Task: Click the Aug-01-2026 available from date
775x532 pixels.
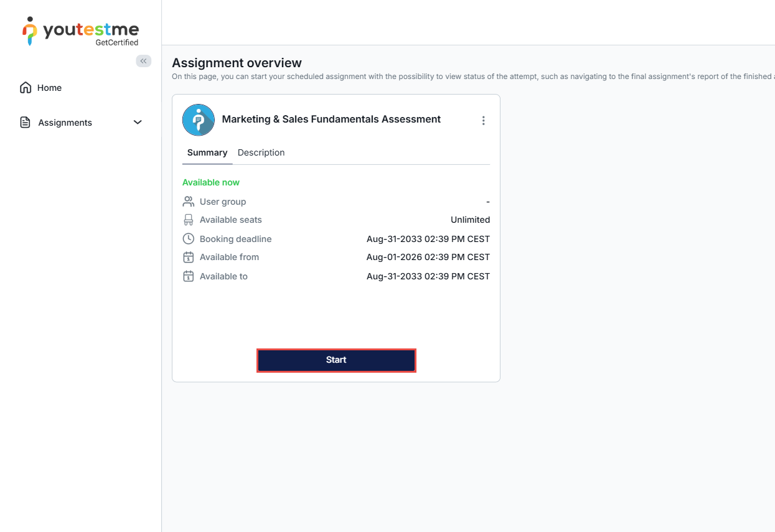Action: [x=428, y=257]
